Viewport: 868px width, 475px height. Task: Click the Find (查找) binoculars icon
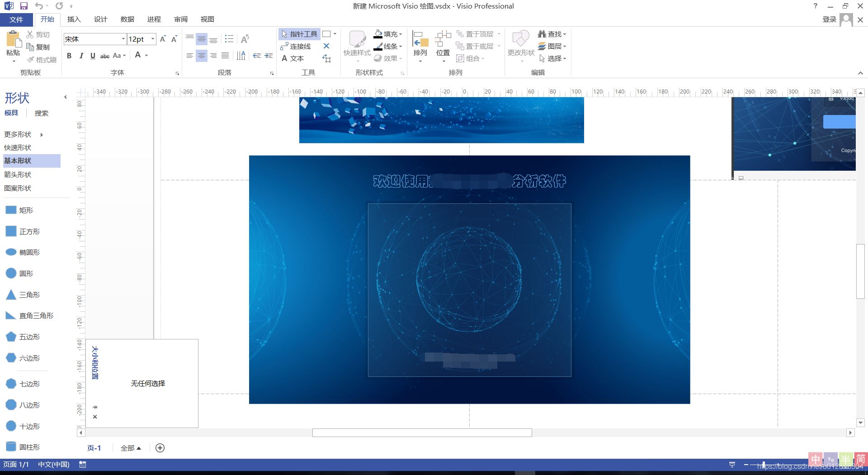(542, 34)
